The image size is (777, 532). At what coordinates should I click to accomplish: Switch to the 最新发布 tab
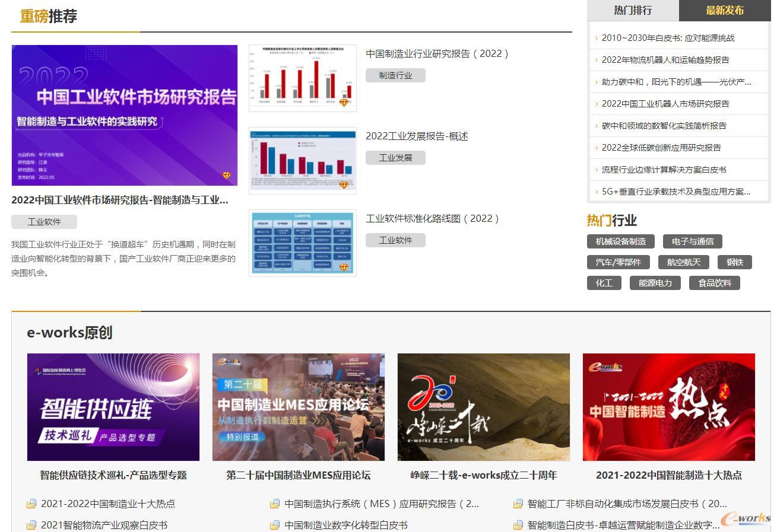[x=725, y=10]
